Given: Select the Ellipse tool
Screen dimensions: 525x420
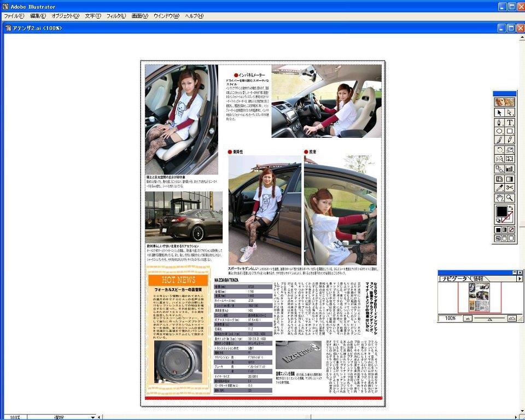Looking at the screenshot, I should coord(499,131).
